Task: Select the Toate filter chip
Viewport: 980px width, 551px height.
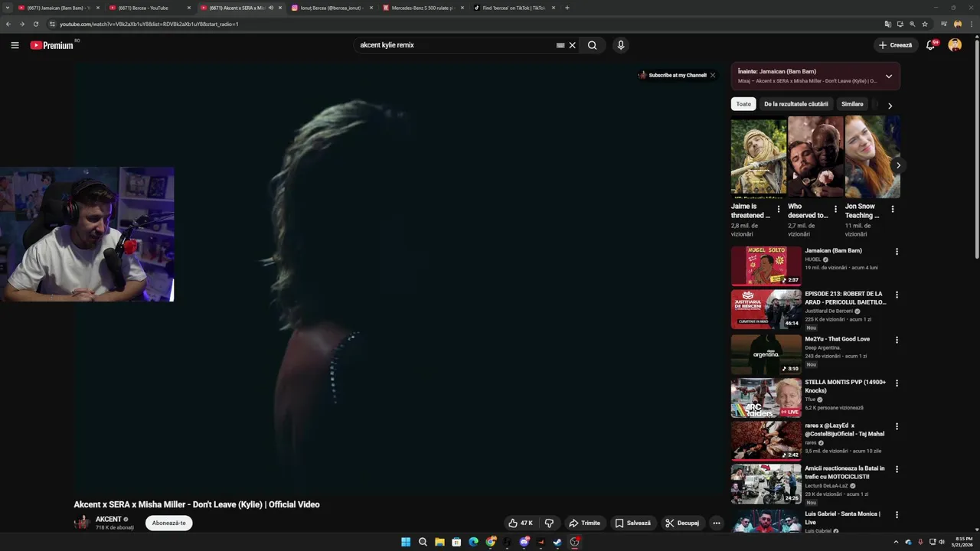Action: click(x=743, y=104)
